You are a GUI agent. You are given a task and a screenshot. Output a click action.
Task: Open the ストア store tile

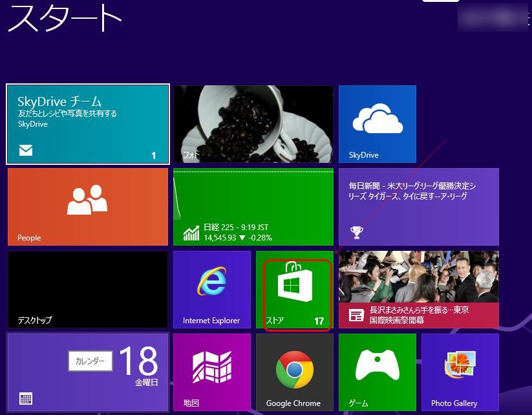click(x=295, y=290)
